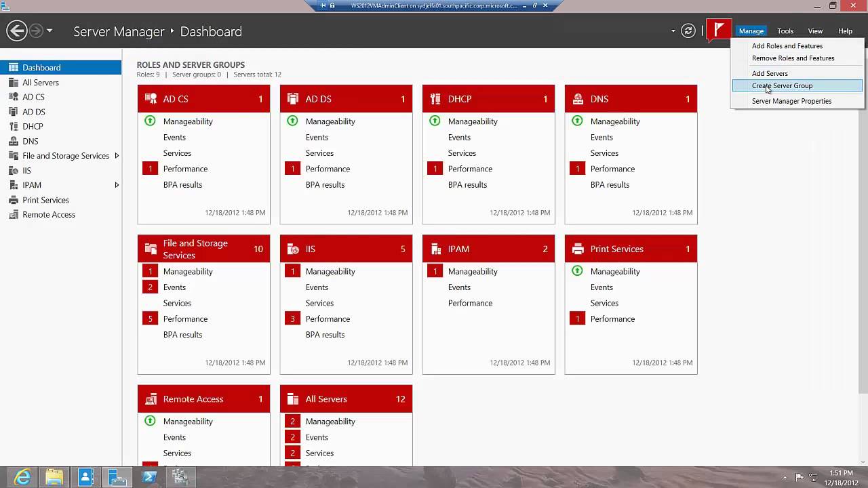
Task: Click Server Manager taskbar icon
Action: [117, 477]
